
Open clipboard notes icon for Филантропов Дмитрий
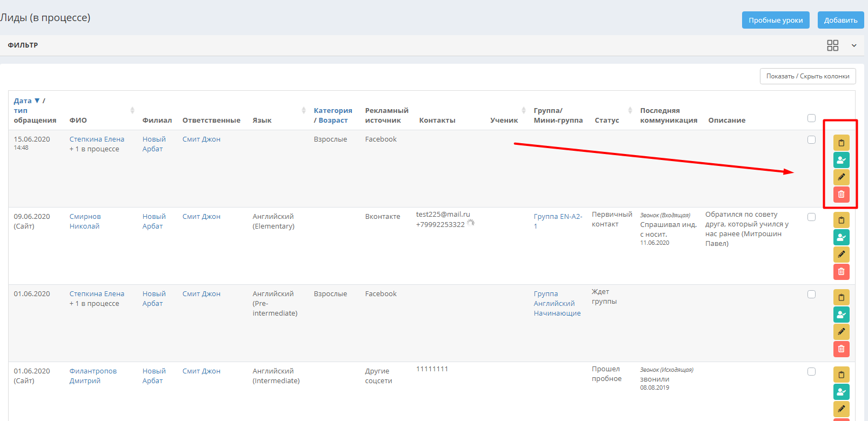(x=842, y=375)
